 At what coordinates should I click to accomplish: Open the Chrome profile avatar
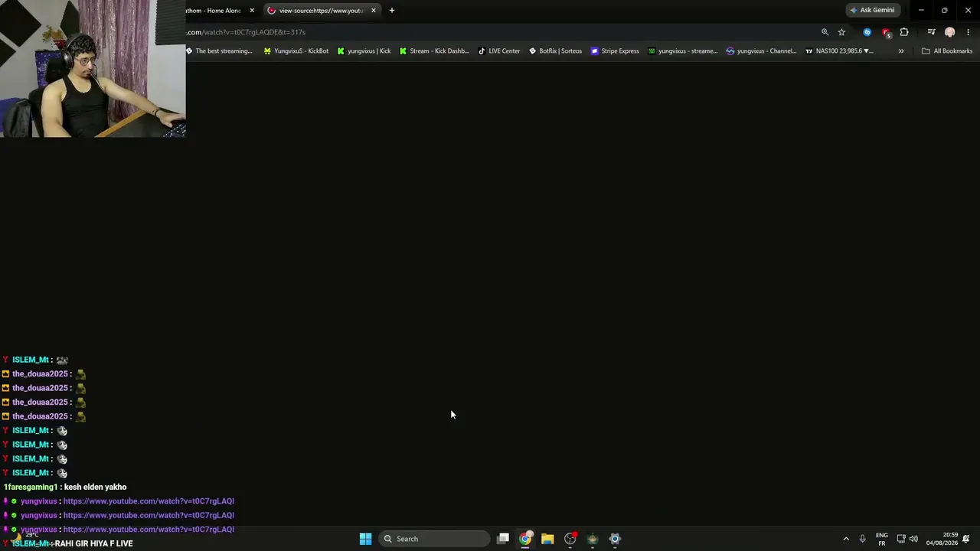click(950, 32)
